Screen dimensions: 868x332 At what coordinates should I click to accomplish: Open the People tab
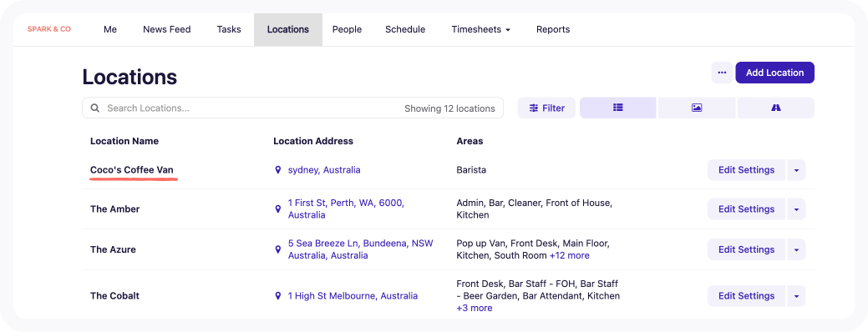(x=347, y=29)
